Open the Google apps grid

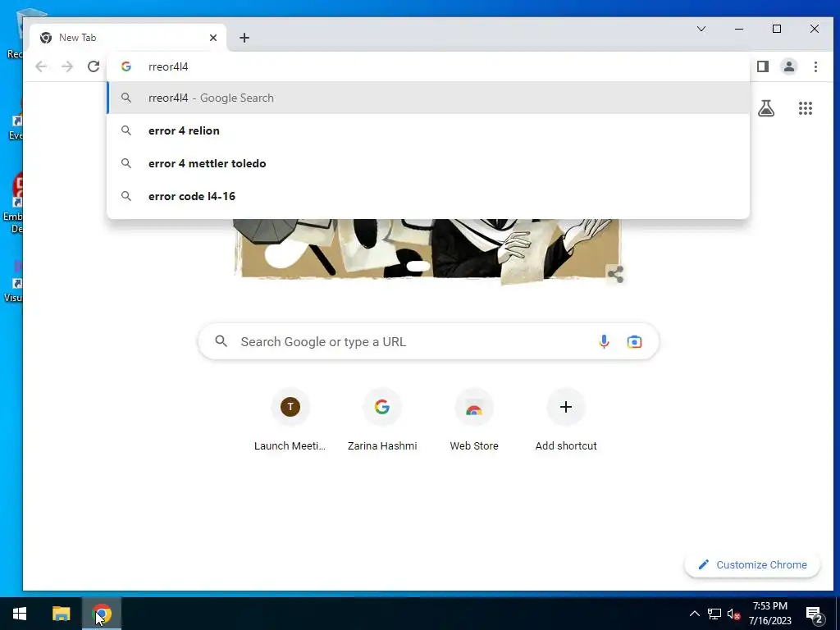click(x=806, y=108)
